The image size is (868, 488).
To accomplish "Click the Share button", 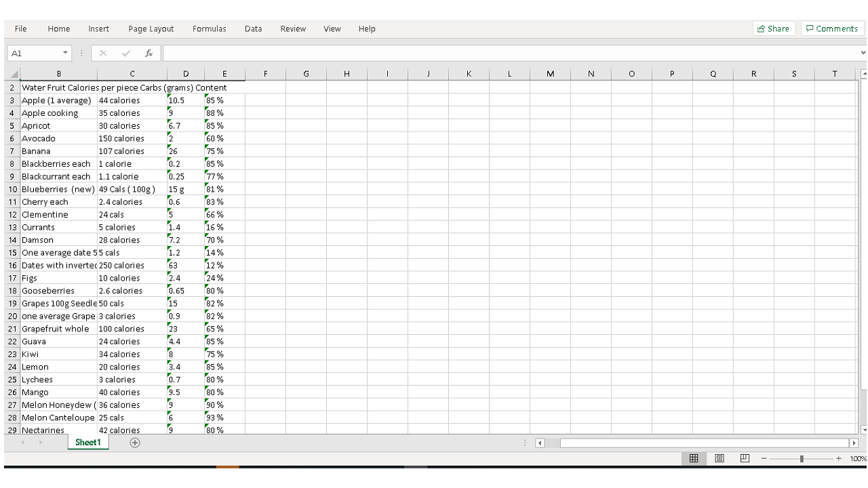I will click(773, 28).
